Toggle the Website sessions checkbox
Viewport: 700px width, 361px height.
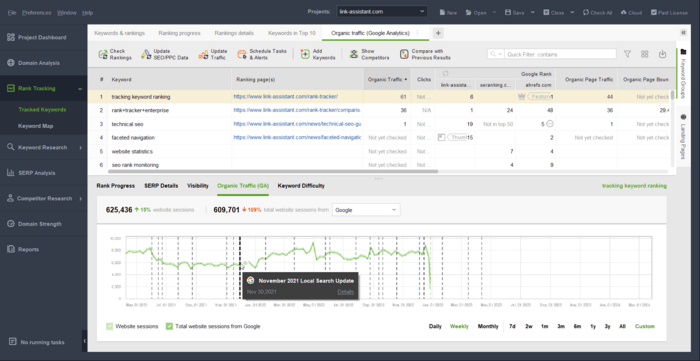pos(110,326)
